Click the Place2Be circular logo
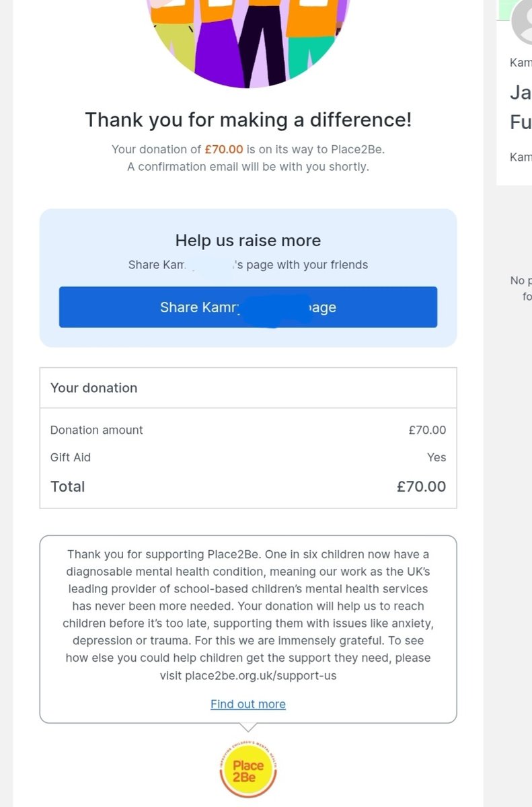 248,769
